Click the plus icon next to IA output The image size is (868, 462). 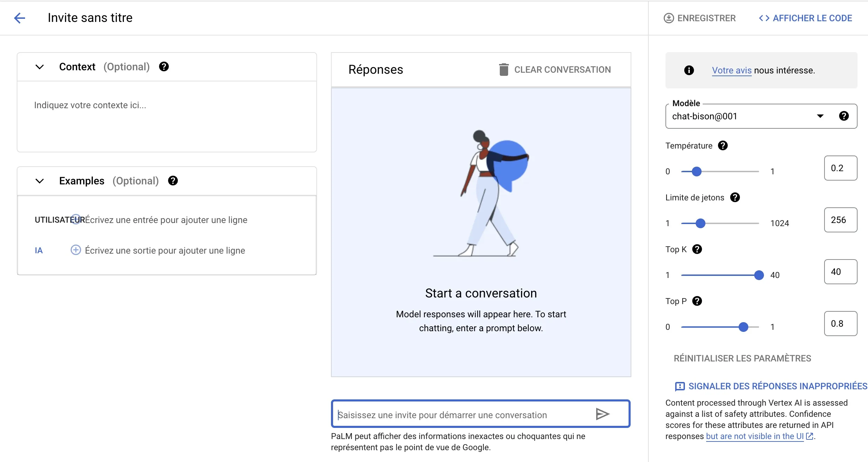pos(76,250)
